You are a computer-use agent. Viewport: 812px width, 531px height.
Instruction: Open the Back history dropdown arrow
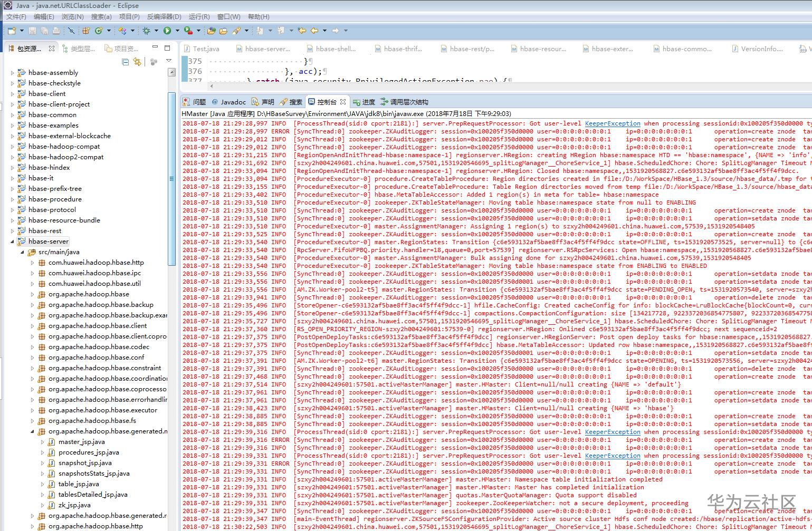click(x=324, y=31)
